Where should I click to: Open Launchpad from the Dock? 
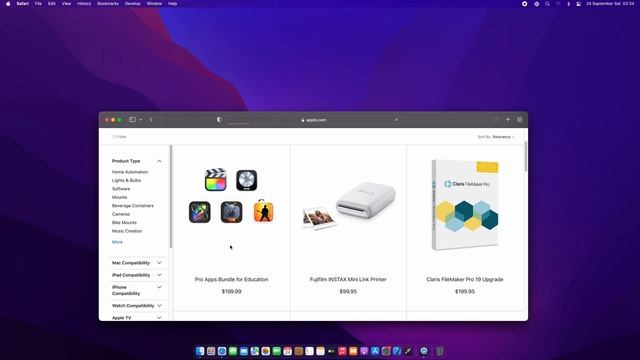211,351
